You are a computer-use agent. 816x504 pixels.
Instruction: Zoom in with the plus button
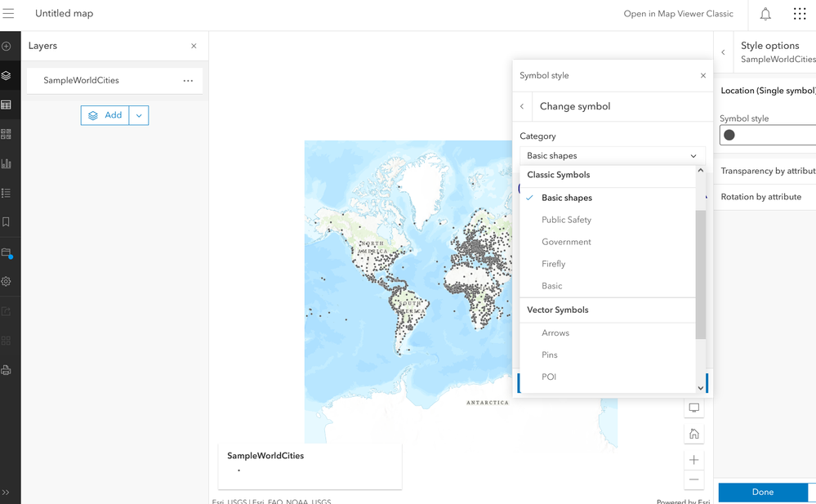pos(694,460)
